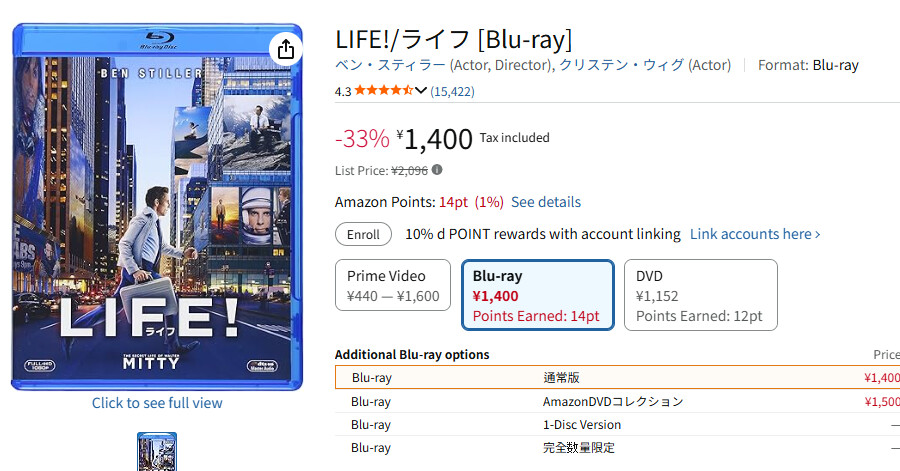The width and height of the screenshot is (900, 471).
Task: Click the List Price info icon
Action: pos(437,170)
